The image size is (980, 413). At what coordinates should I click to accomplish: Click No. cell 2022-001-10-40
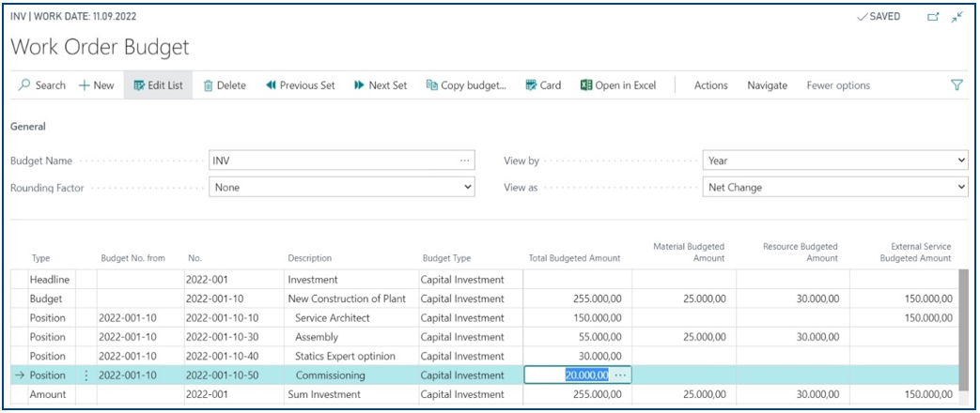234,356
